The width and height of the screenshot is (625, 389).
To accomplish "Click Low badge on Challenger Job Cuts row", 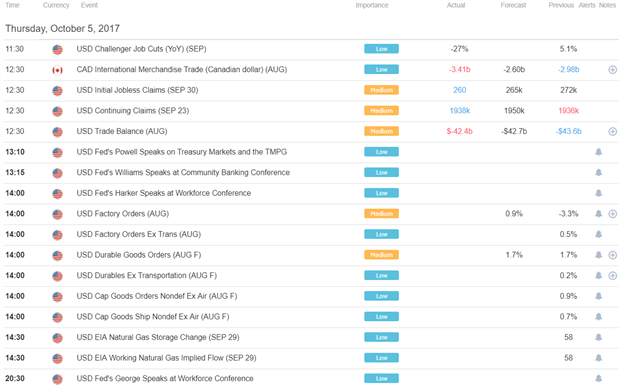I will point(381,49).
